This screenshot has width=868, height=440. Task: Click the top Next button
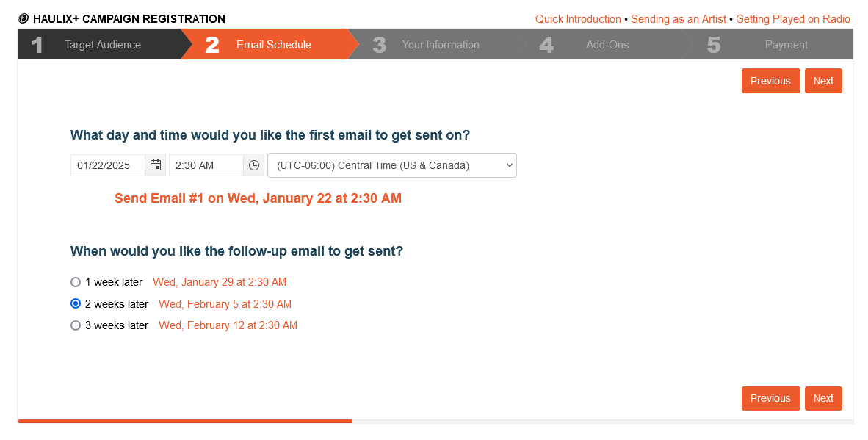point(823,81)
